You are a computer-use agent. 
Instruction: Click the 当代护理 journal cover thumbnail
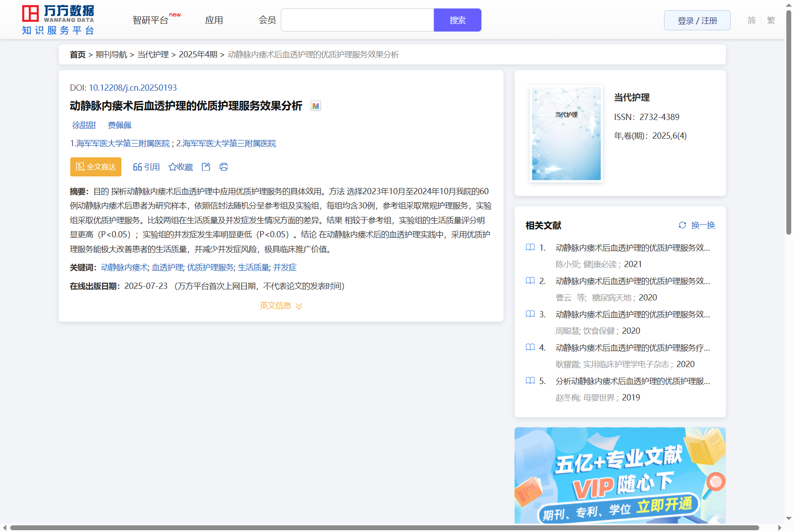566,133
